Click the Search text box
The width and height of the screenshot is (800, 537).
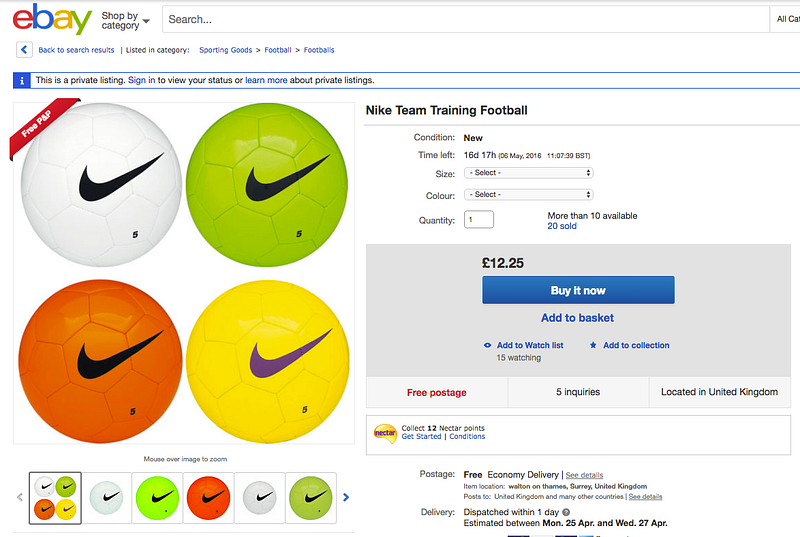465,19
